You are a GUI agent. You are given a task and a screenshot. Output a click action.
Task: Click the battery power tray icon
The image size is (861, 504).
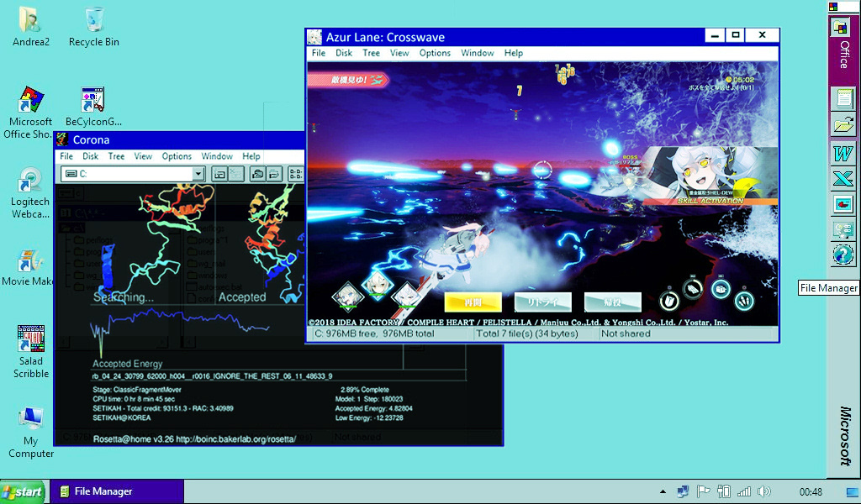coord(724,491)
